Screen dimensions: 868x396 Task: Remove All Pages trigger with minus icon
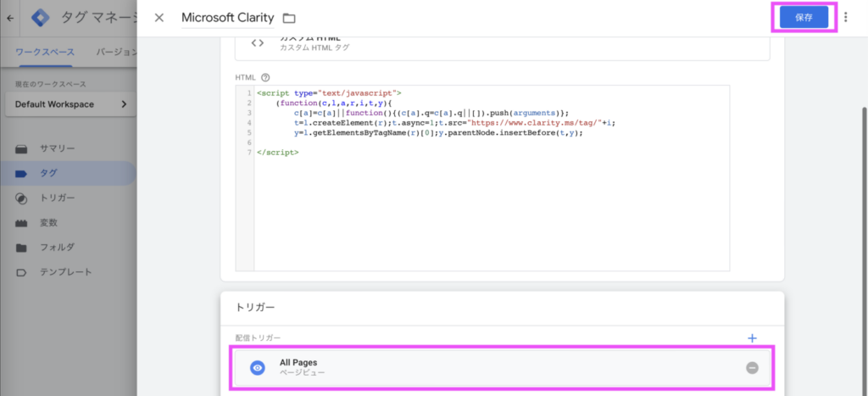pos(752,368)
